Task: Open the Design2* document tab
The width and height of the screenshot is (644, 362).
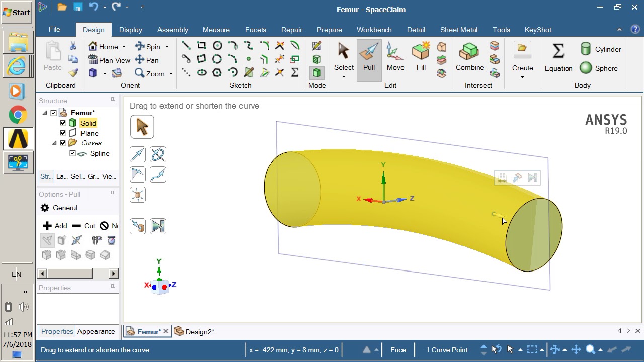Action: click(195, 332)
